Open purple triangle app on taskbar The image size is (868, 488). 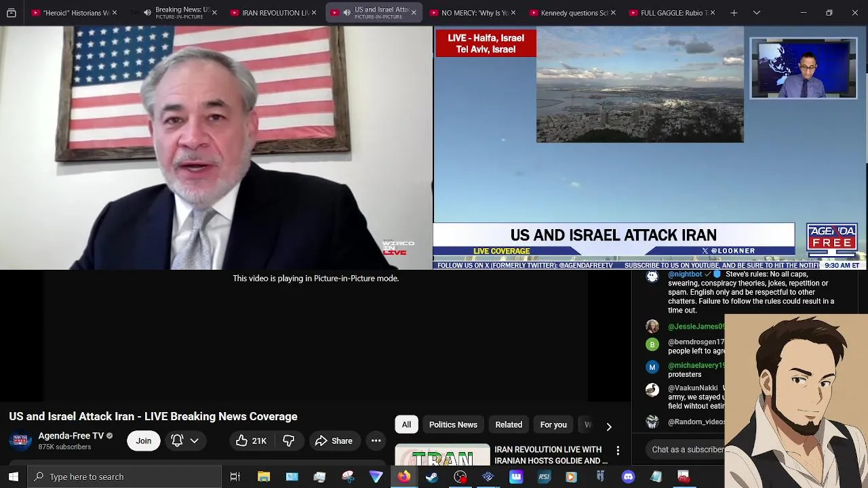click(376, 476)
